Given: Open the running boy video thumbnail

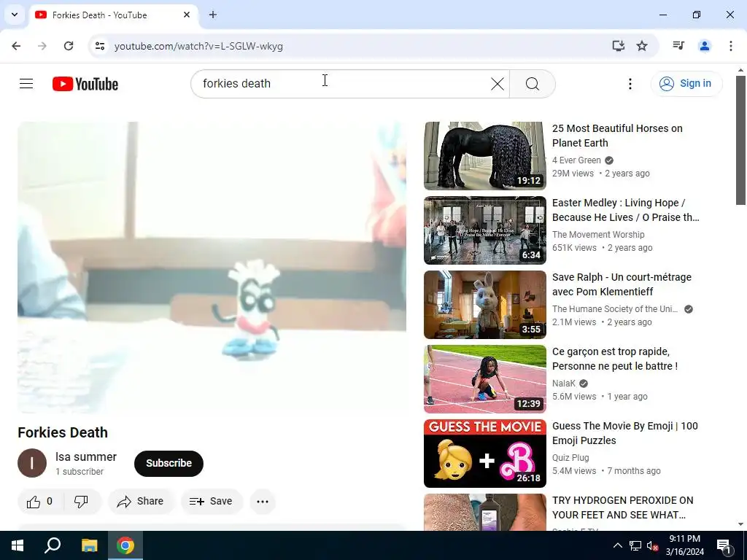Looking at the screenshot, I should tap(485, 379).
